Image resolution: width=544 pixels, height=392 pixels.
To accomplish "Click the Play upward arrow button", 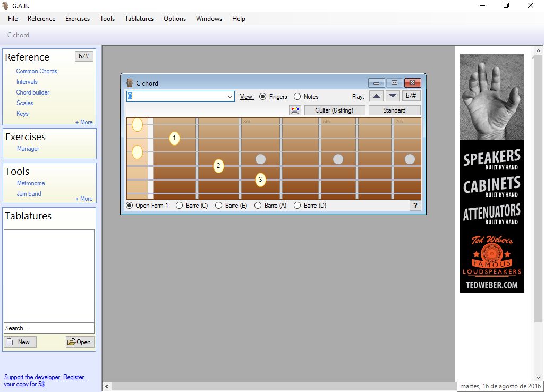I will coord(377,96).
